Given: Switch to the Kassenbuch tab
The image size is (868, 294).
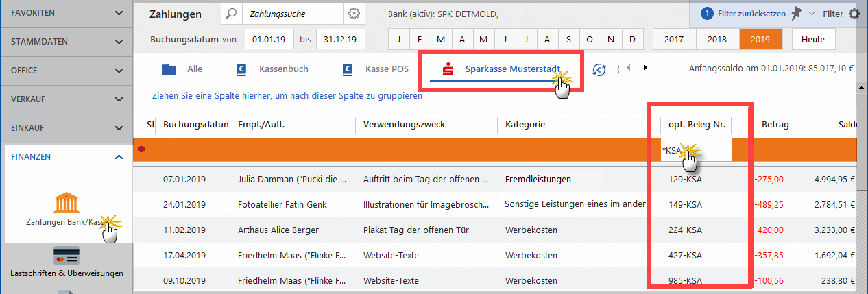Looking at the screenshot, I should [x=272, y=69].
